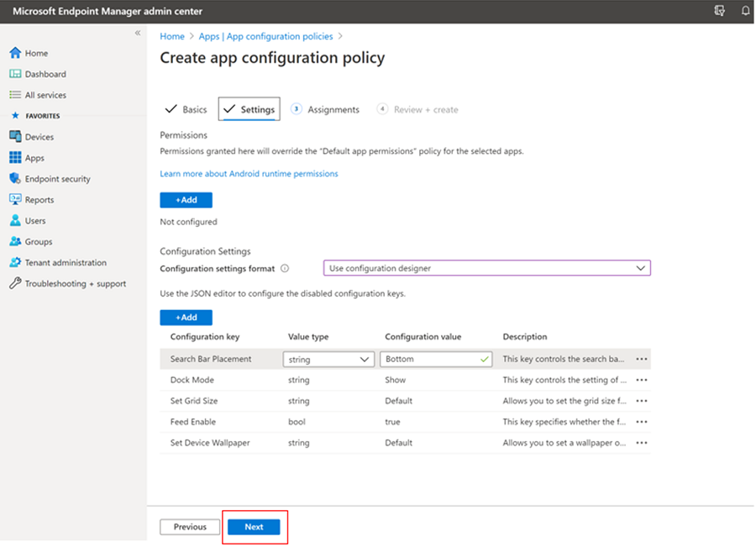Open more options for Search Bar Placement row
756x547 pixels.
(641, 359)
